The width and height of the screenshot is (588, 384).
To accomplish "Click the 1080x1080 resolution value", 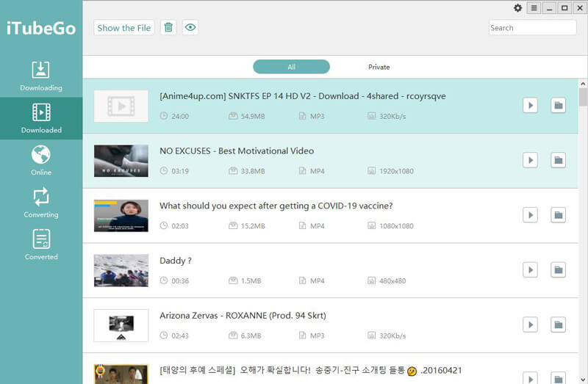I will click(x=396, y=226).
